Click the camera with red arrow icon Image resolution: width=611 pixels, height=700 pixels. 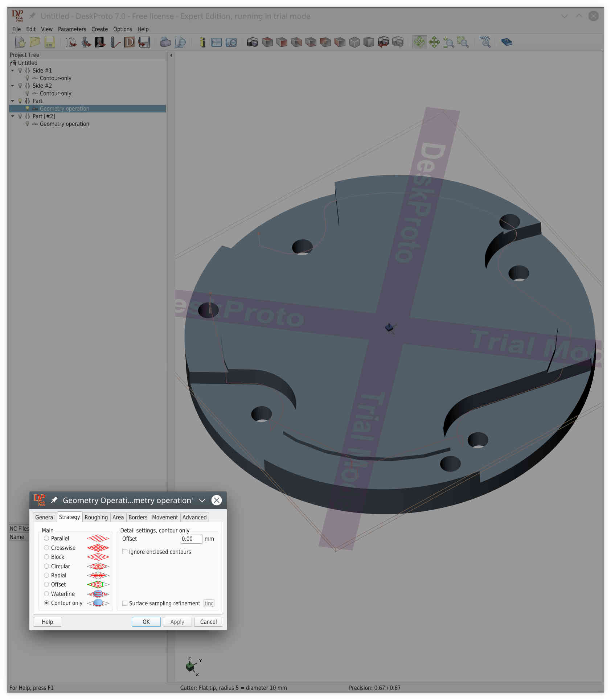[384, 42]
